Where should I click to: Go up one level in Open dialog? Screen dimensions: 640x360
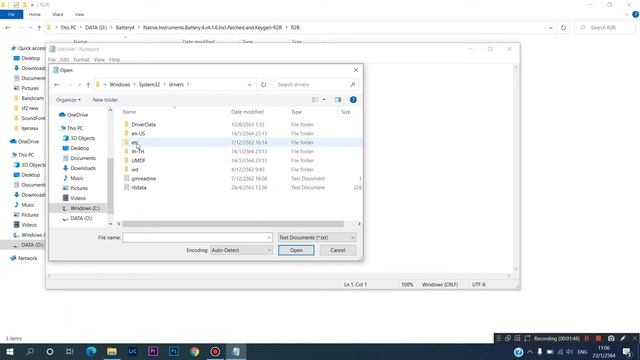click(x=88, y=84)
